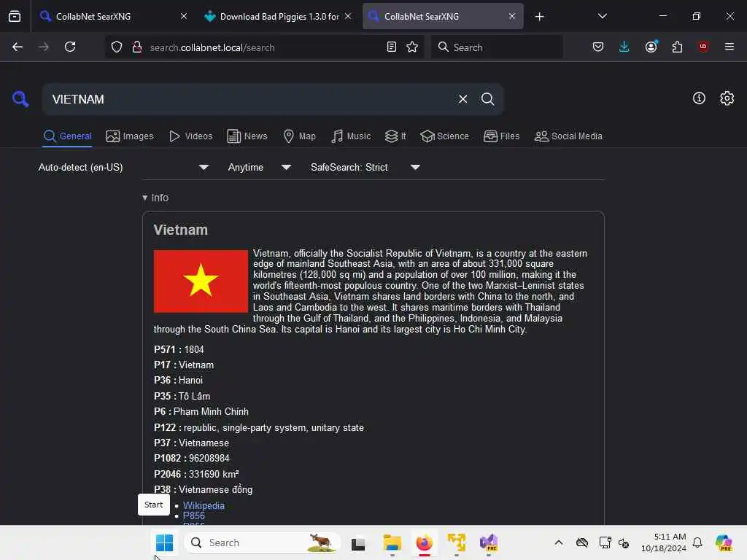Select the It search category

(395, 136)
